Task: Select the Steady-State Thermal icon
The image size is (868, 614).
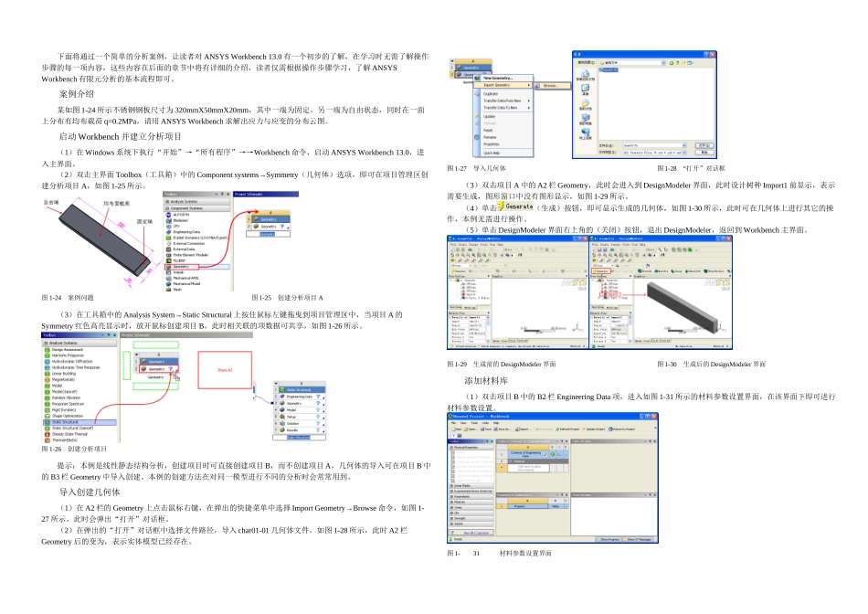Action: tap(47, 434)
